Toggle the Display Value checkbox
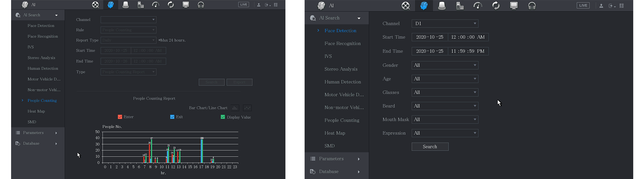 pyautogui.click(x=223, y=117)
